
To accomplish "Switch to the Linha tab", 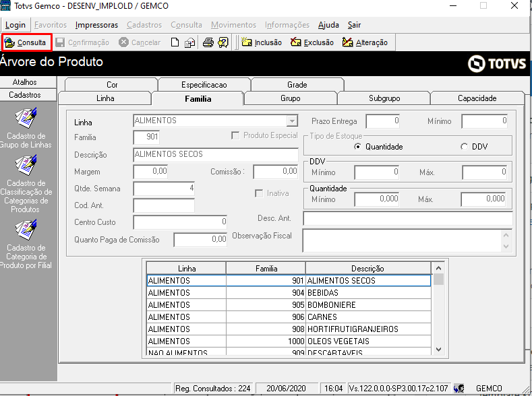I will [x=105, y=98].
